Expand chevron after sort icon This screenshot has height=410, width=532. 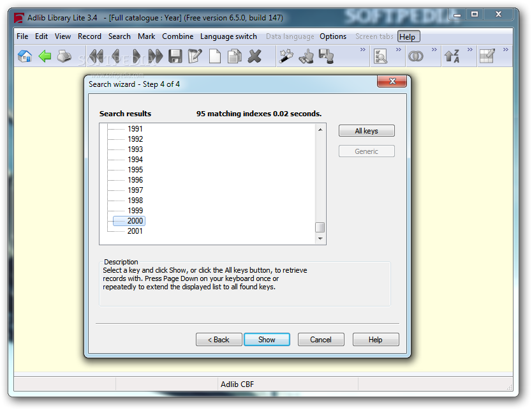coord(470,50)
